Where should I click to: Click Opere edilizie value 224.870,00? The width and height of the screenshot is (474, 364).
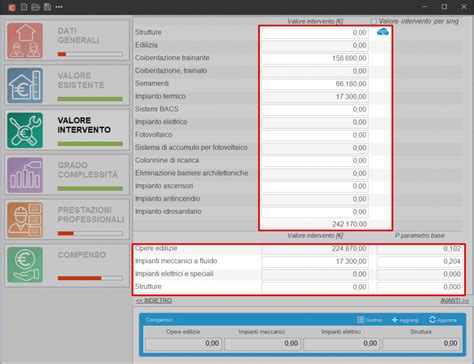pyautogui.click(x=315, y=249)
